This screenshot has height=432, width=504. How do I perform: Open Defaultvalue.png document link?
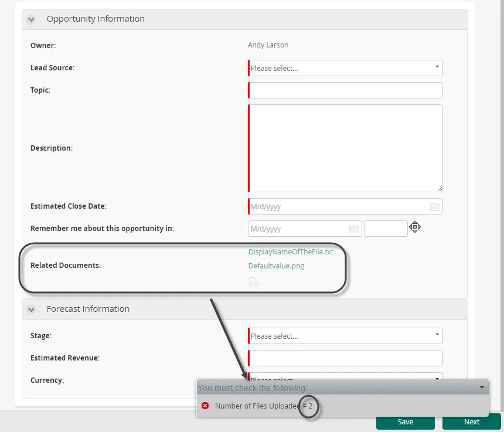[x=276, y=266]
